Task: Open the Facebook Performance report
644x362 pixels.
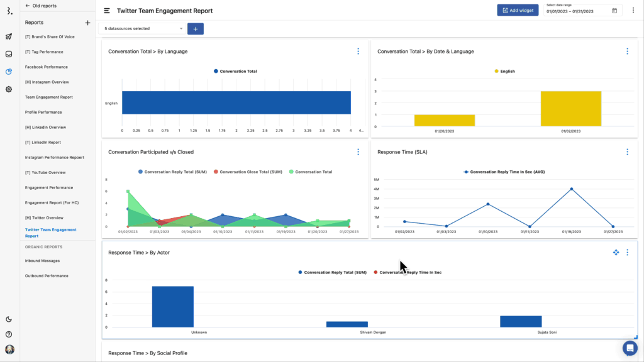Action: (x=46, y=67)
